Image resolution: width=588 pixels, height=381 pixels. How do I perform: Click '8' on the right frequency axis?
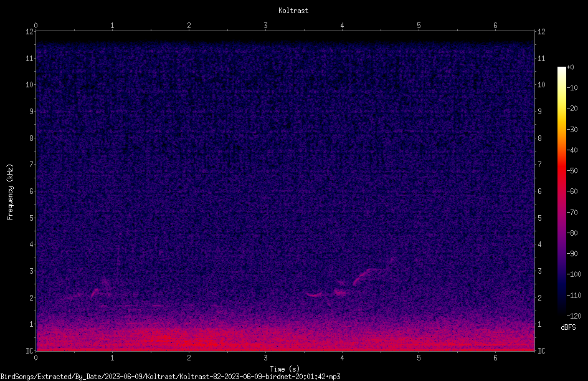click(x=539, y=138)
